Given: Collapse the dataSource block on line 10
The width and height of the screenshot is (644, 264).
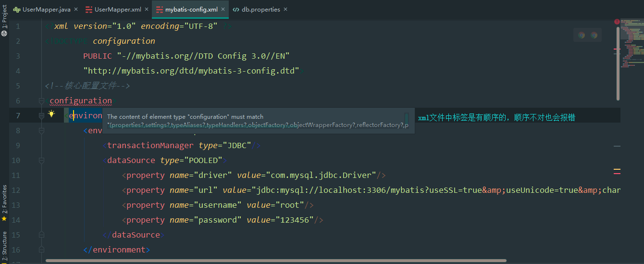Looking at the screenshot, I should pos(41,160).
